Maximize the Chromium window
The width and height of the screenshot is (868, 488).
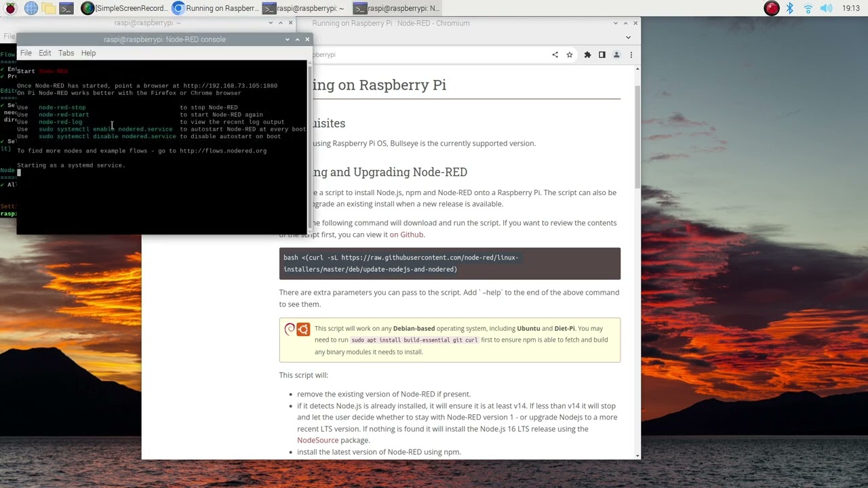(x=626, y=23)
